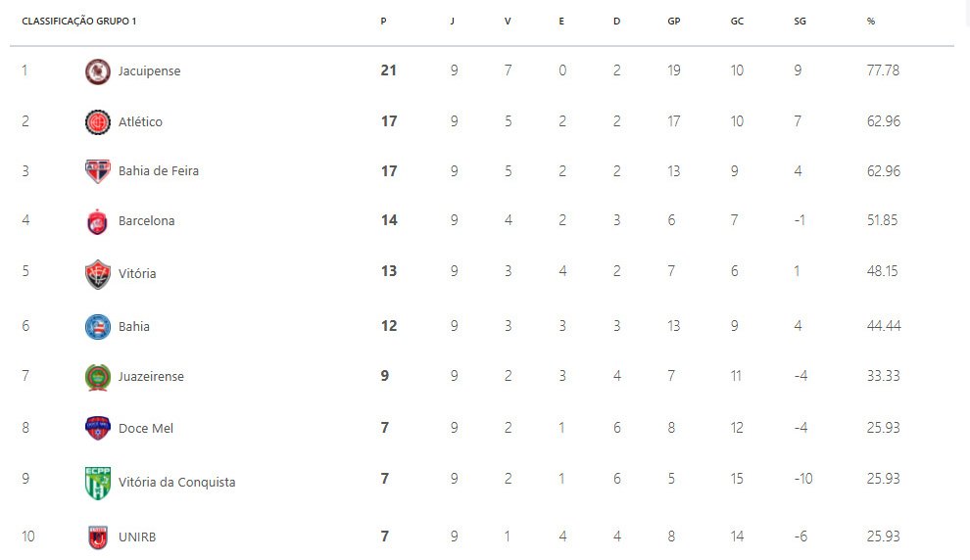The height and width of the screenshot is (560, 970).
Task: Click the Bahia blue round crest
Action: click(x=98, y=327)
